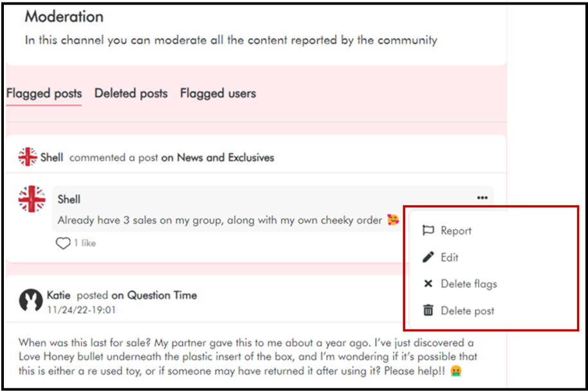588x391 pixels.
Task: Select Report from the context menu
Action: [456, 231]
